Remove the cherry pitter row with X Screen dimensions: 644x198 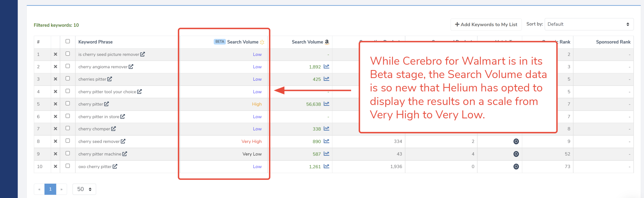click(x=55, y=104)
